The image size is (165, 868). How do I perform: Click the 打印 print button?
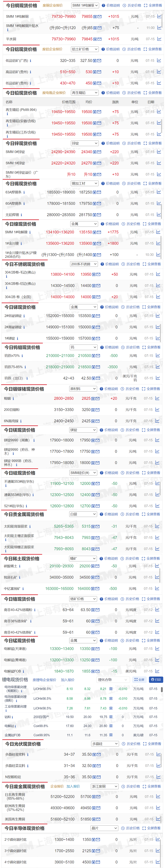coord(156,680)
